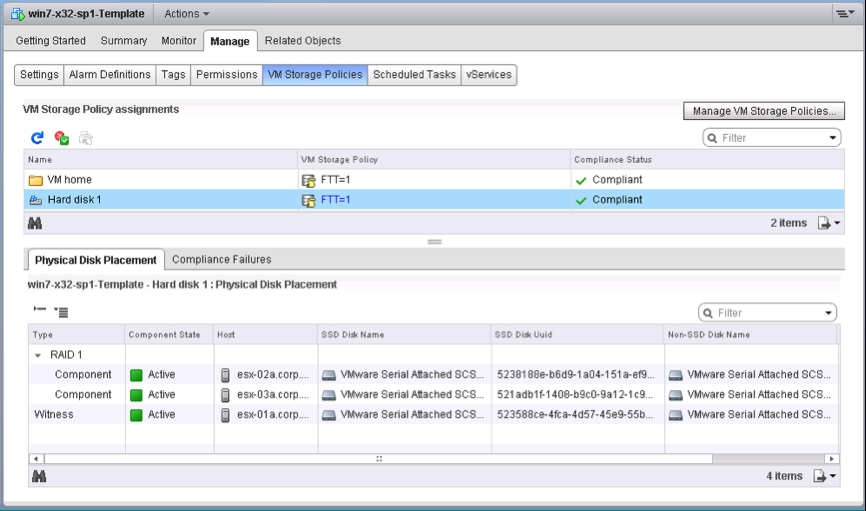
Task: Click the UUID starting 521adb1f-1408
Action: click(x=575, y=395)
